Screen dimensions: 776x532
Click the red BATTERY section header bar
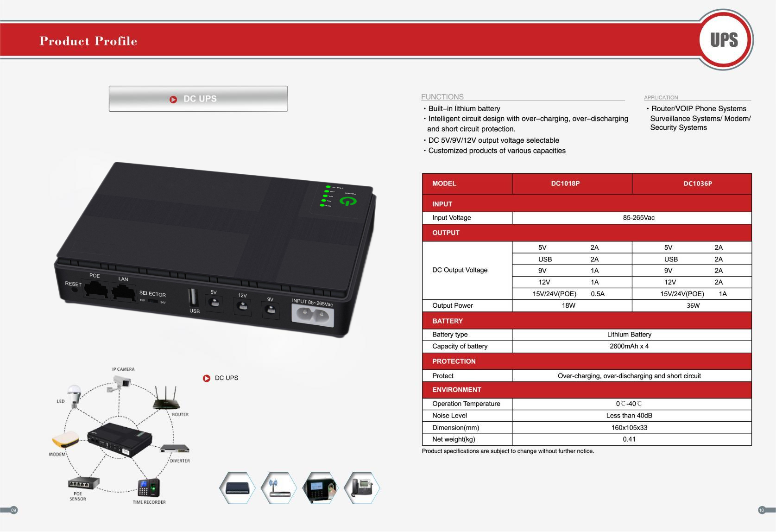[586, 321]
